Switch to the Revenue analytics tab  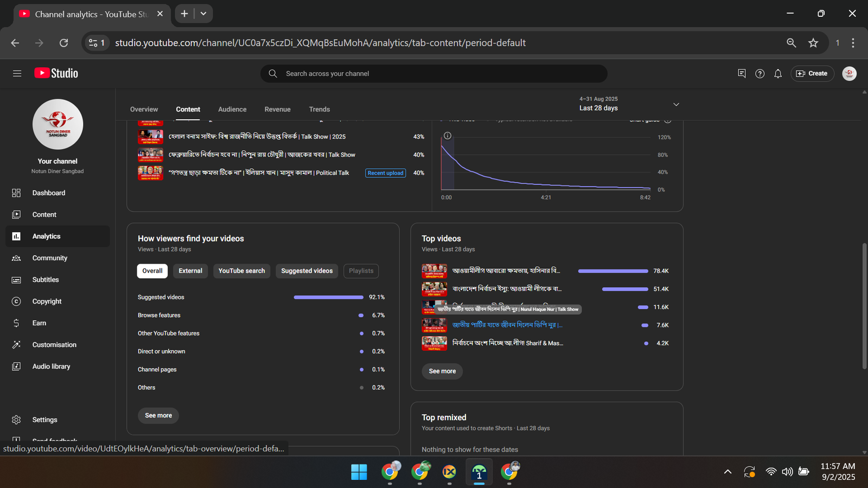(x=277, y=110)
